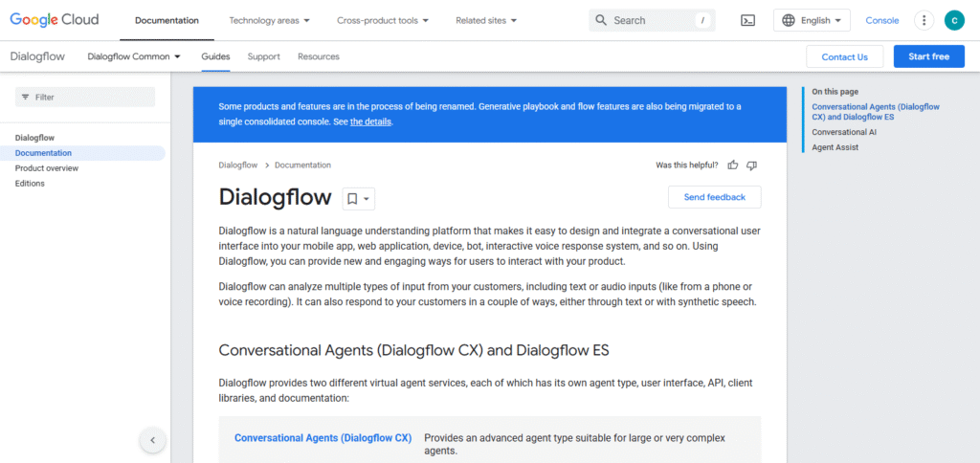This screenshot has height=463, width=980.
Task: Click the thumbs-up helpful icon
Action: coord(733,165)
